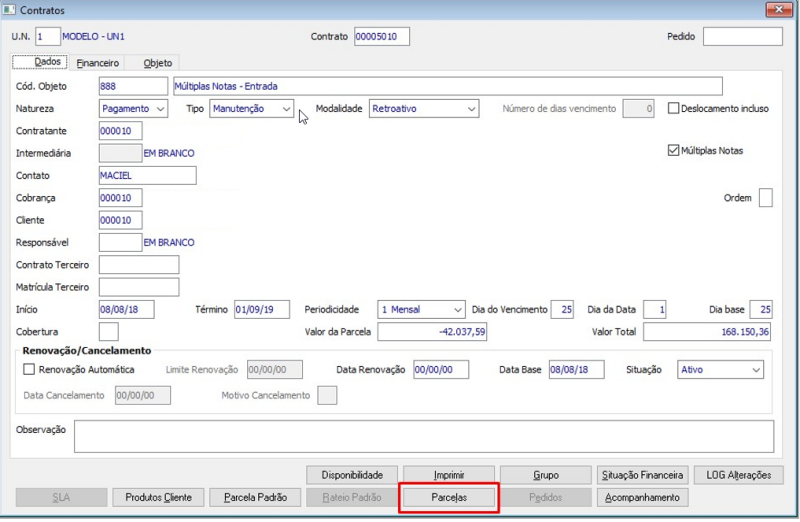This screenshot has width=800, height=522.
Task: Click the Término date field
Action: pyautogui.click(x=262, y=309)
